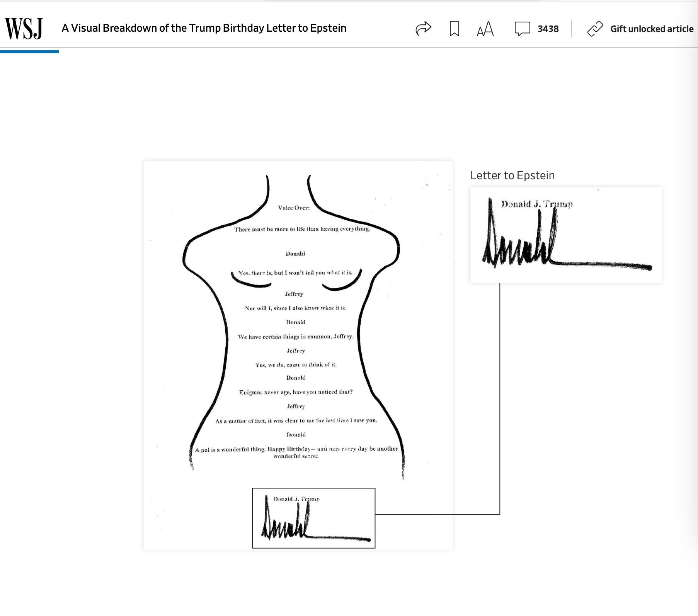Click the Gift unlocked article label
The height and width of the screenshot is (616, 698).
652,29
